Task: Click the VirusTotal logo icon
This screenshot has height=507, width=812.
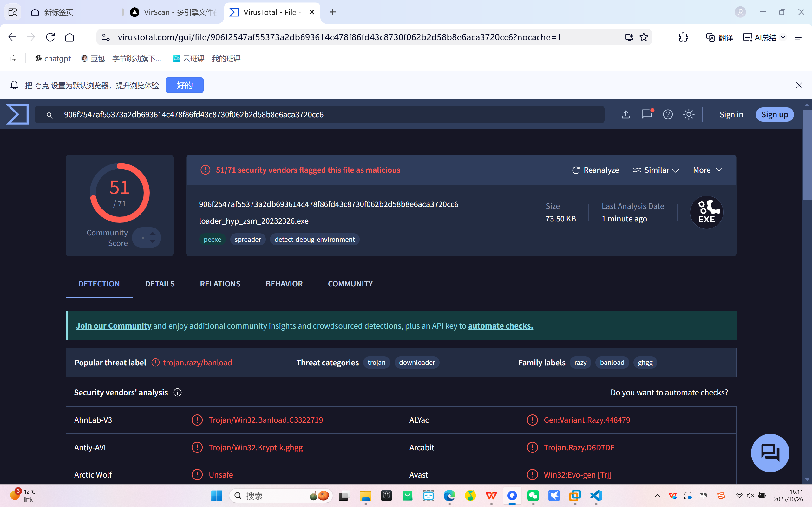Action: click(17, 114)
